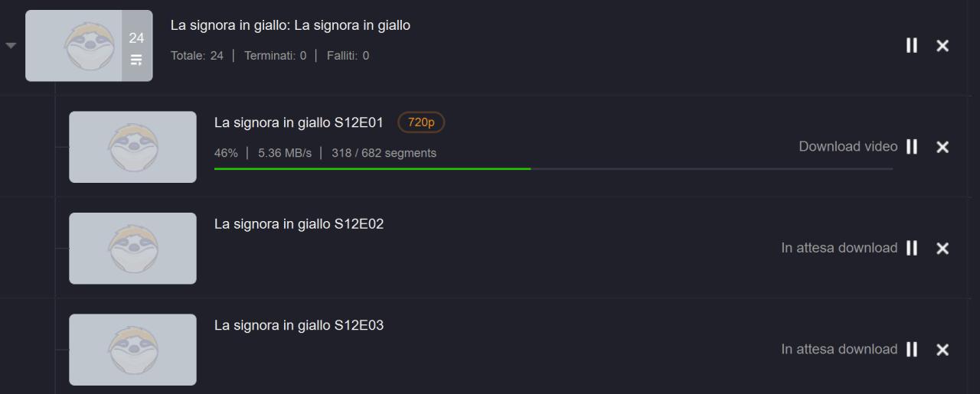Collapse the series group with arrow
980x394 pixels.
pos(11,46)
